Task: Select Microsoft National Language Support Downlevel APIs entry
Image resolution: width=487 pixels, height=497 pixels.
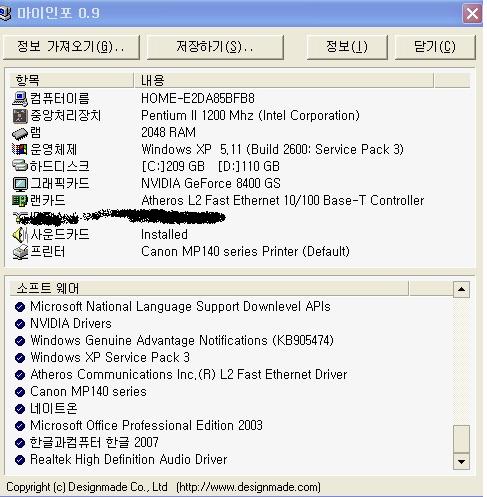Action: [x=180, y=307]
